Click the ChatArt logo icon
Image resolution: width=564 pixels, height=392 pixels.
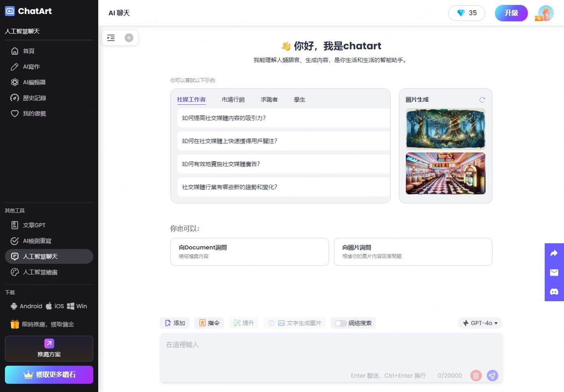click(10, 11)
